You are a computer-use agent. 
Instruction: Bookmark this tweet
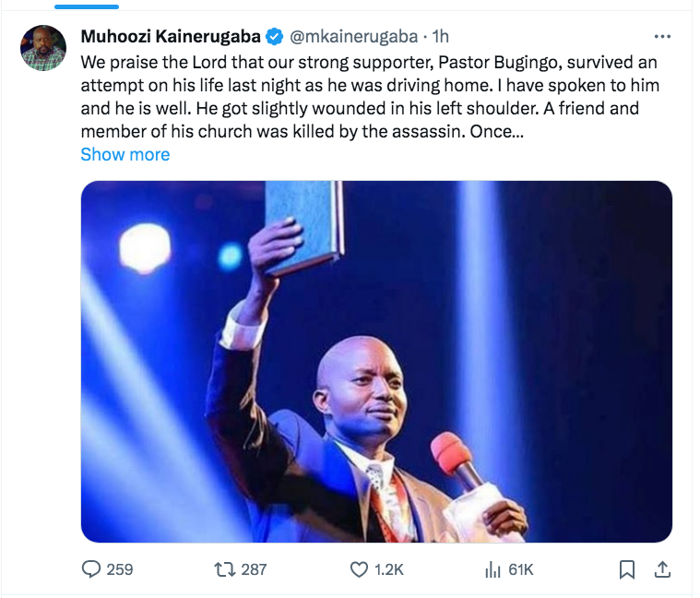click(626, 569)
